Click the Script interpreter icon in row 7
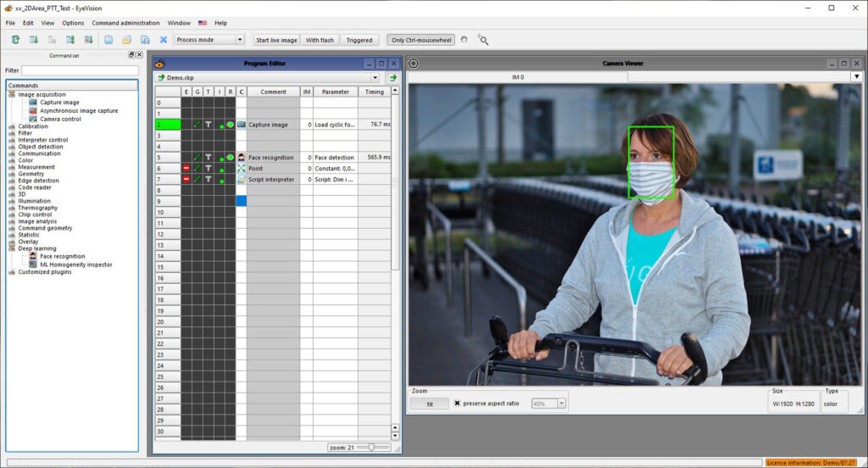This screenshot has width=868, height=468. [242, 180]
